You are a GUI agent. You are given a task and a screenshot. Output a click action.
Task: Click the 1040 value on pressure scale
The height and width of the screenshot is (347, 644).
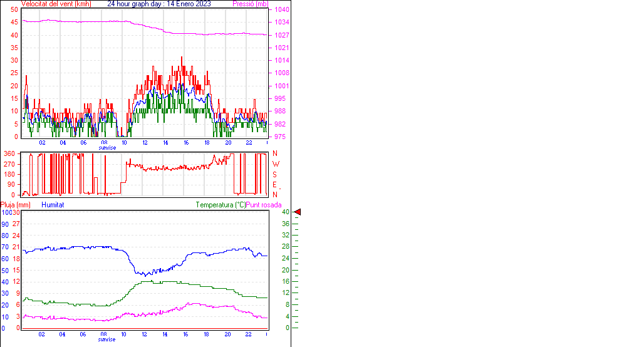282,10
